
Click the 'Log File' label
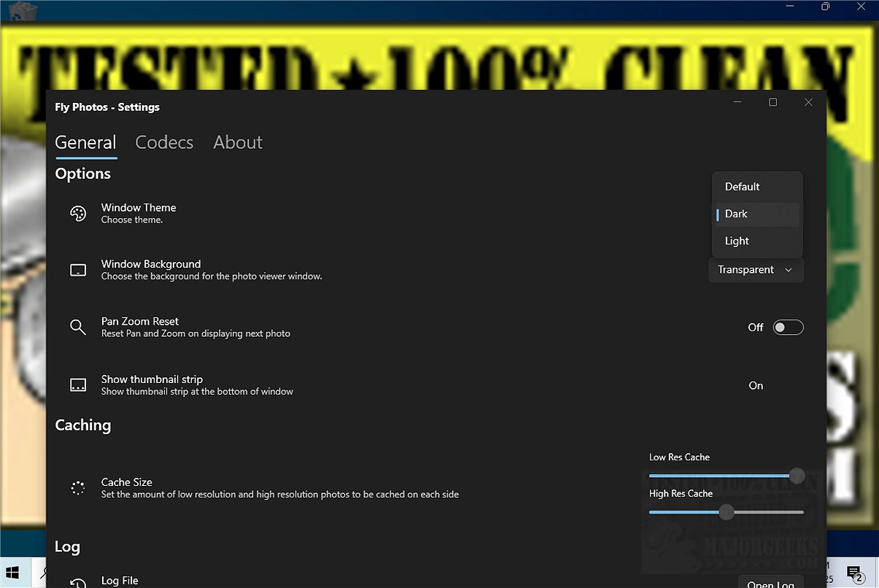[x=120, y=581]
